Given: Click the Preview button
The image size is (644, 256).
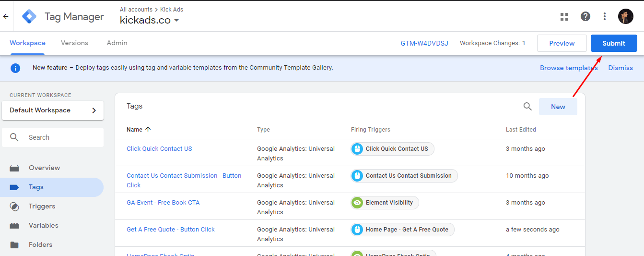Looking at the screenshot, I should [562, 43].
